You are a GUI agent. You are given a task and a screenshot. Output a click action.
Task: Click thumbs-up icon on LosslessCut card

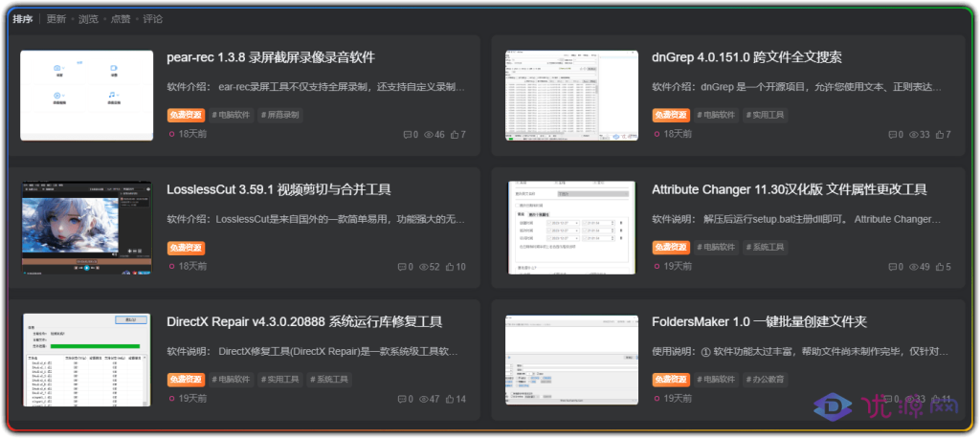[450, 267]
